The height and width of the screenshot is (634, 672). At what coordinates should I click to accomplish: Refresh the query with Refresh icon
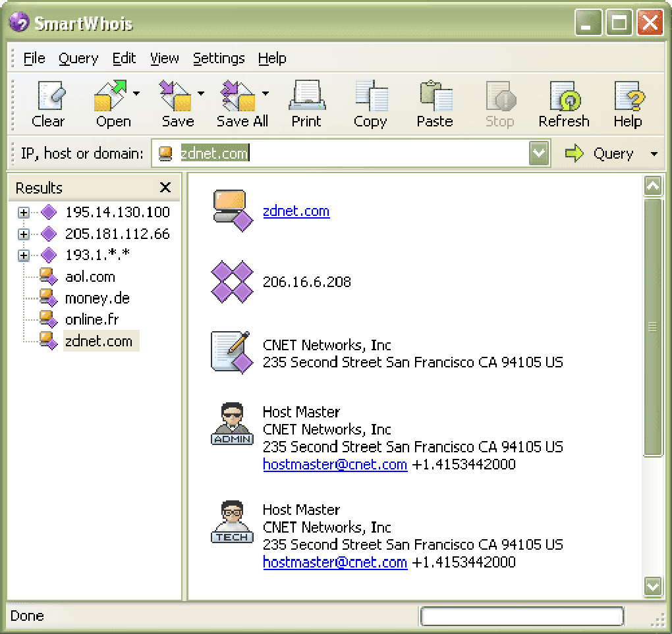point(565,96)
